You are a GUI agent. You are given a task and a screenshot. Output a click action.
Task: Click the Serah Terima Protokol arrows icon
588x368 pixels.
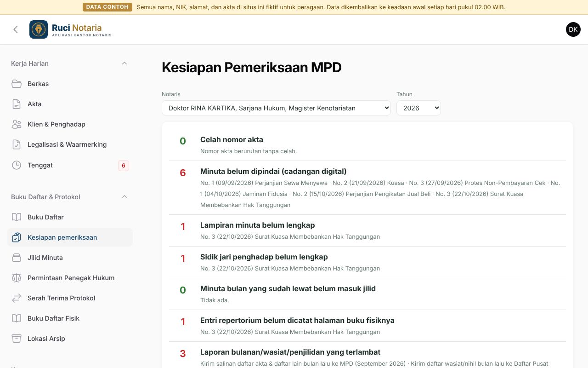[17, 298]
